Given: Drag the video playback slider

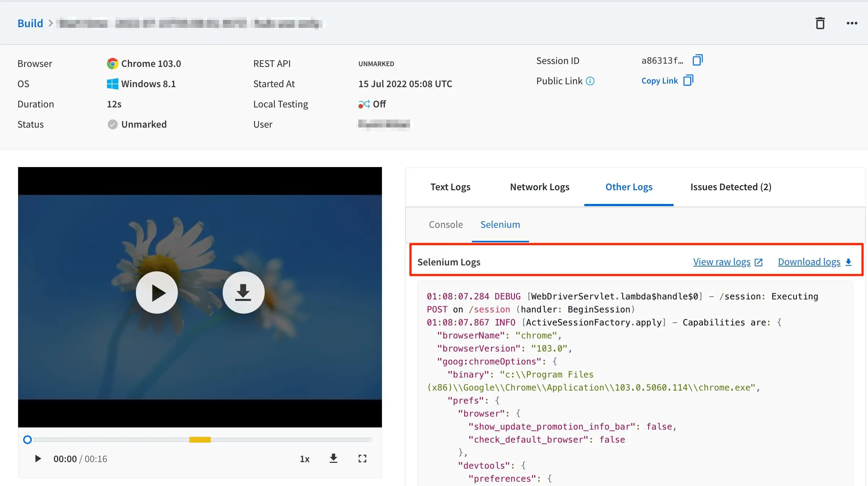Looking at the screenshot, I should click(x=27, y=439).
